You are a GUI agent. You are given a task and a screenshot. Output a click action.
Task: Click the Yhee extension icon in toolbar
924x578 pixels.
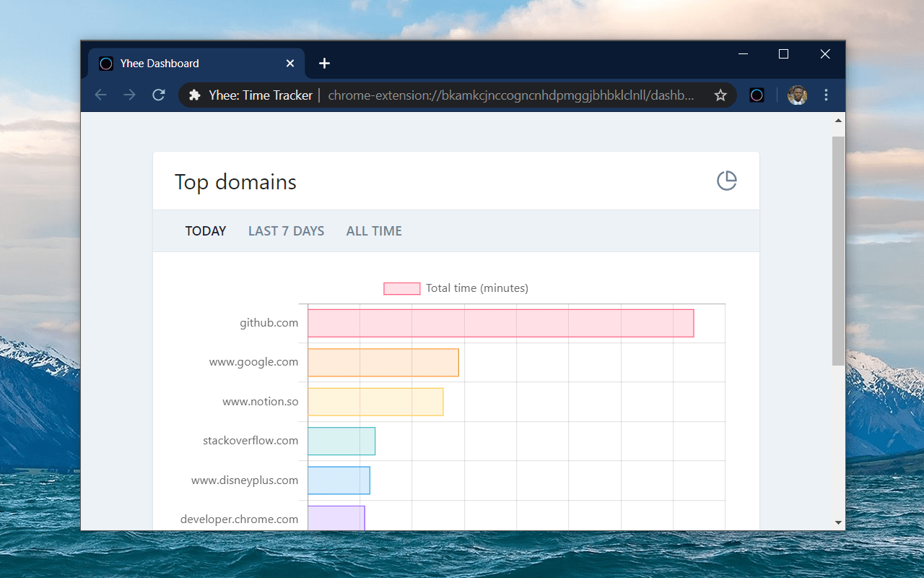pos(757,95)
